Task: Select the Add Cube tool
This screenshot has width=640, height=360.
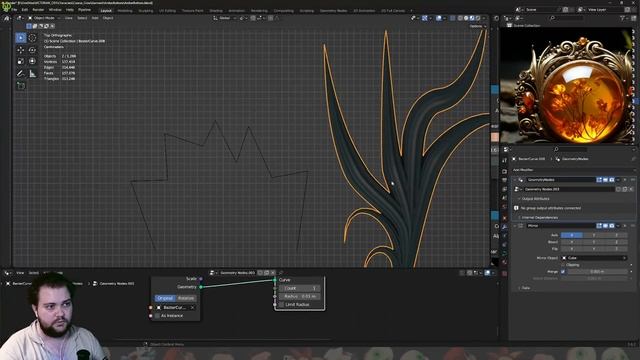Action: [20, 85]
